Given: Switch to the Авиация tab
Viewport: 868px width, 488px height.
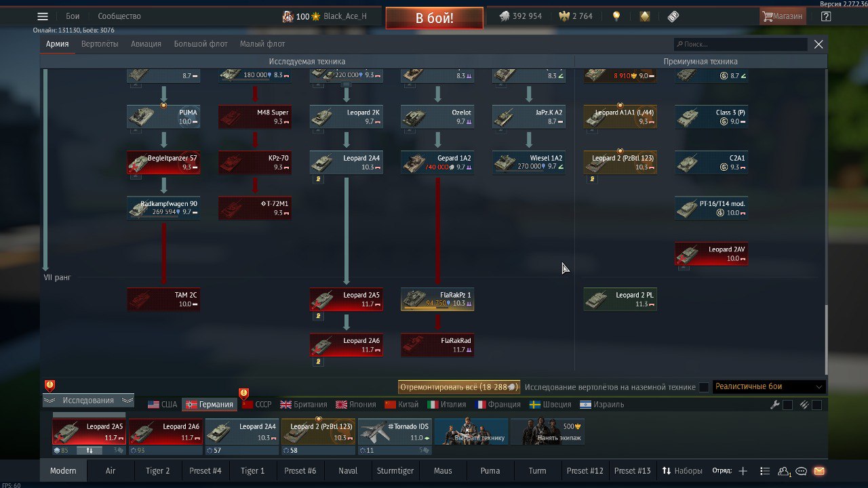Looking at the screenshot, I should coord(146,44).
